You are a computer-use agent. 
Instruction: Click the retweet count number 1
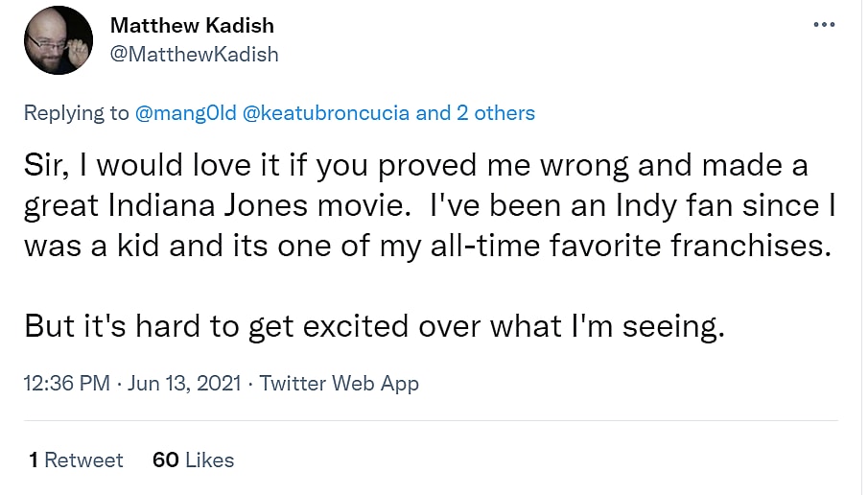[34, 460]
